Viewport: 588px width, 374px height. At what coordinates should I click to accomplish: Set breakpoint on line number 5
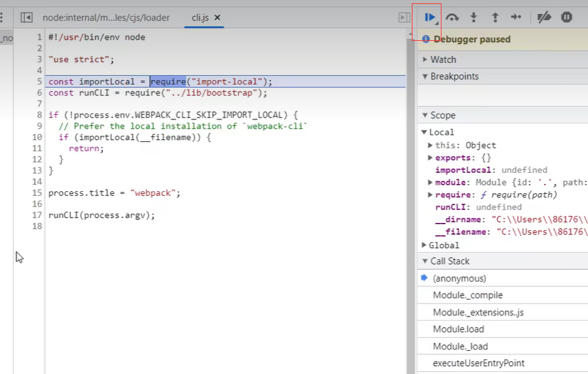click(x=40, y=82)
